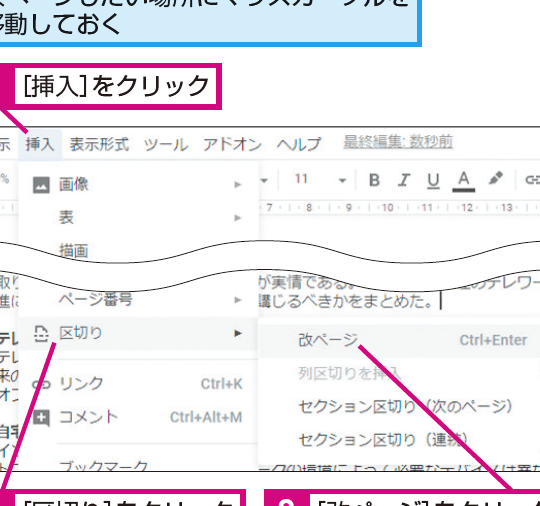
Task: Select the highlight color pen icon
Action: 495,179
